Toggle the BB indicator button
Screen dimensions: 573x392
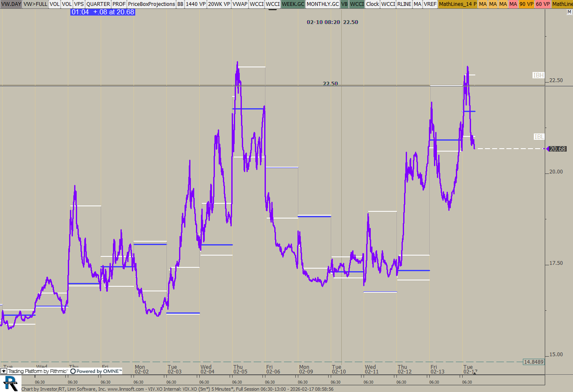pyautogui.click(x=180, y=4)
